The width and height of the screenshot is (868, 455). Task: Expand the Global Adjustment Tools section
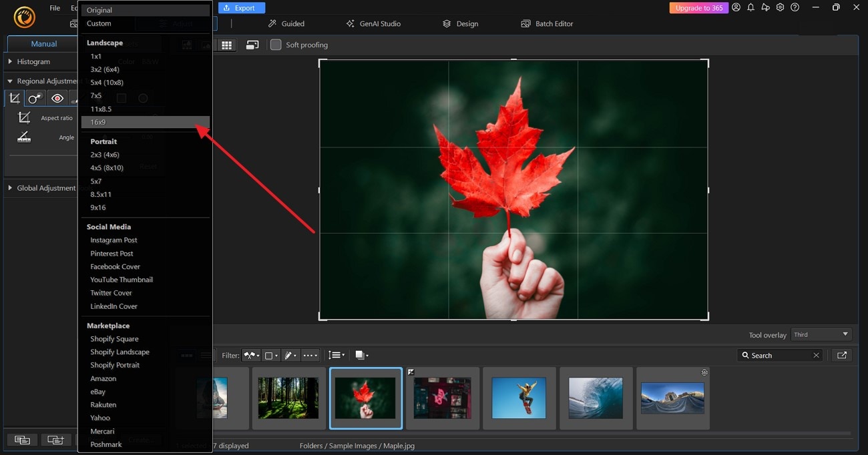coord(9,188)
